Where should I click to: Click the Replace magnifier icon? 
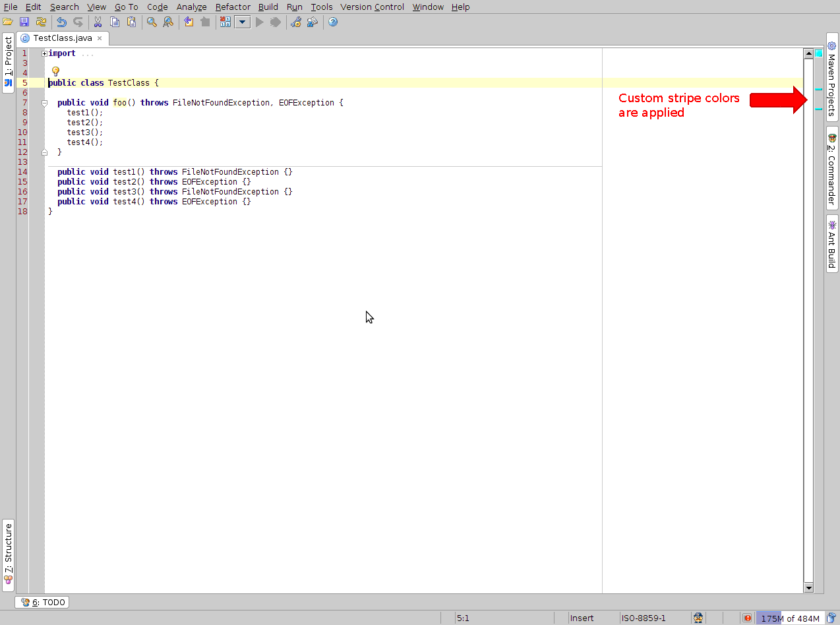pyautogui.click(x=168, y=22)
